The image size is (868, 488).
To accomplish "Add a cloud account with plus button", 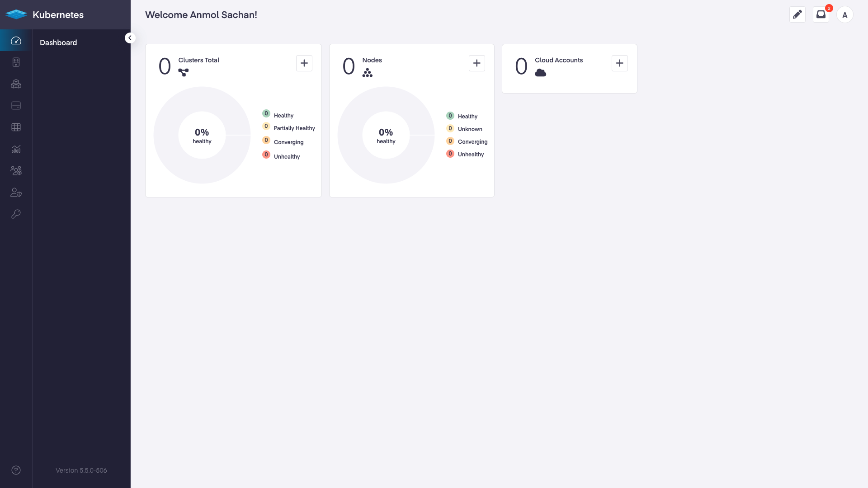I will 619,63.
